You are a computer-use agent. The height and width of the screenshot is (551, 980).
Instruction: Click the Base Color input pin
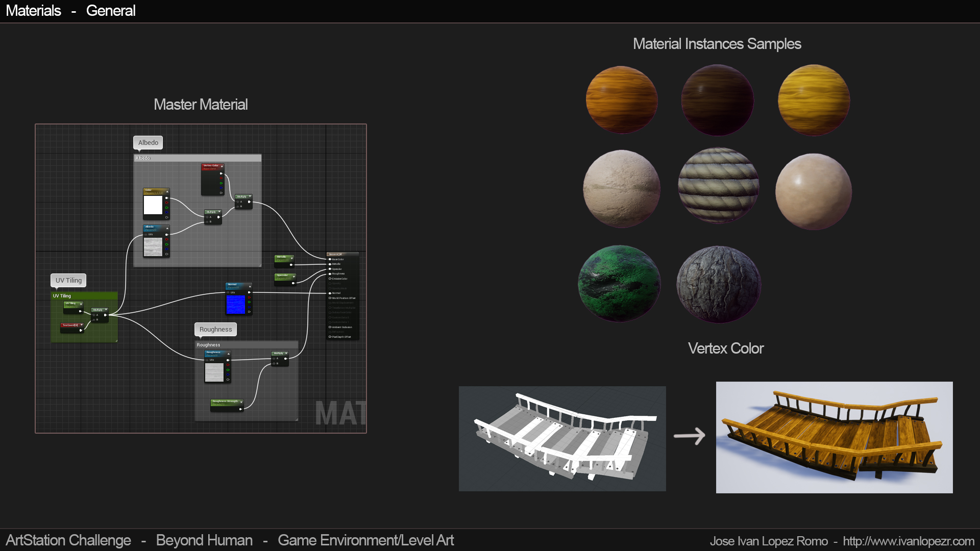point(330,259)
